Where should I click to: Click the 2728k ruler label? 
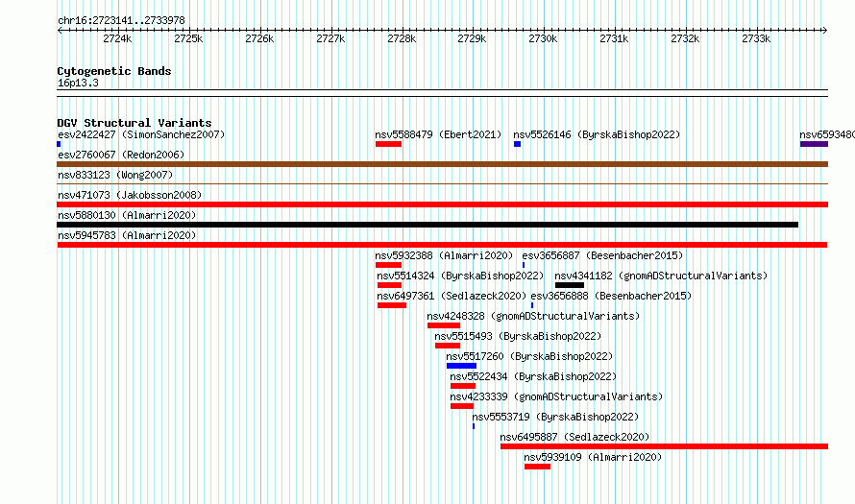[x=402, y=38]
